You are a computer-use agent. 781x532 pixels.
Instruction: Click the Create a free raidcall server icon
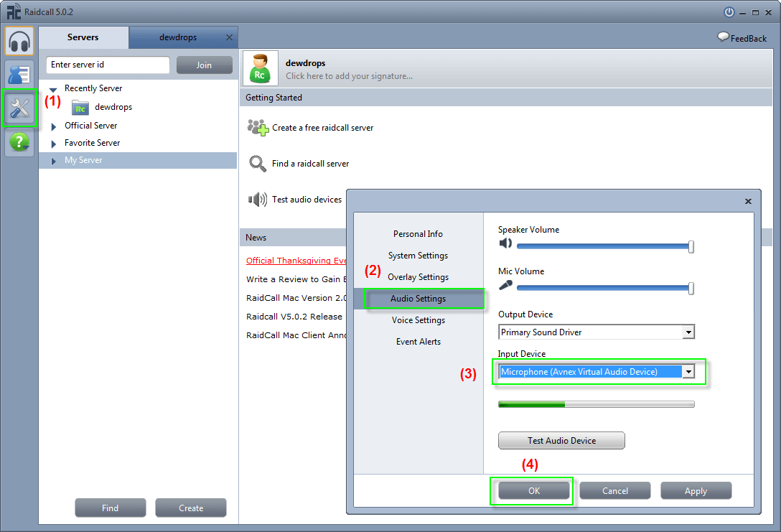pos(258,128)
